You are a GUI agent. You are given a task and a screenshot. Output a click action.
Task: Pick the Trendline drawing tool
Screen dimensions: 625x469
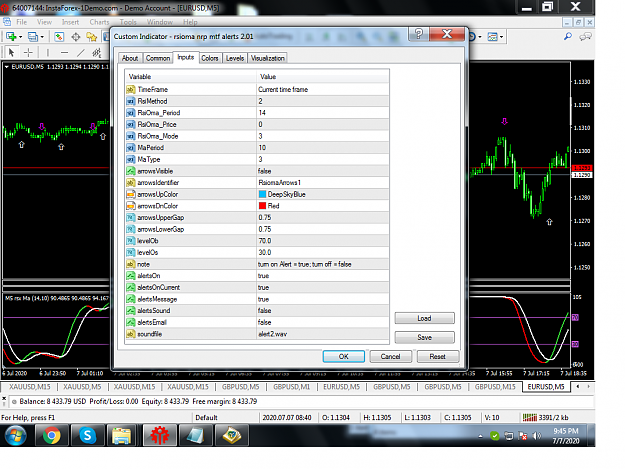[81, 52]
